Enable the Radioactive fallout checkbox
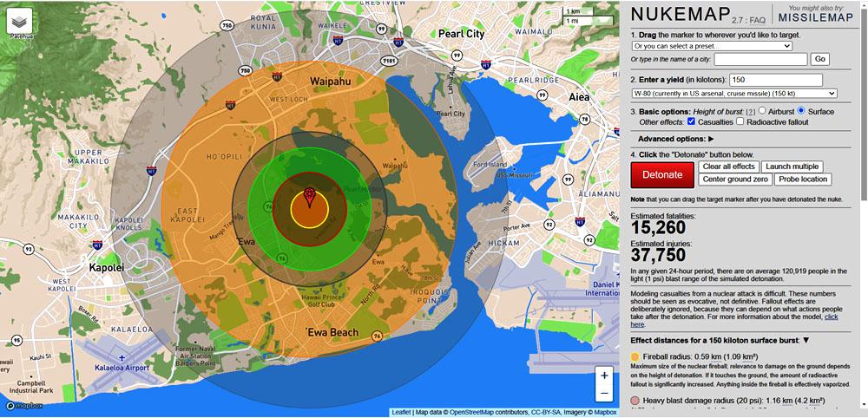868x418 pixels. [x=740, y=121]
